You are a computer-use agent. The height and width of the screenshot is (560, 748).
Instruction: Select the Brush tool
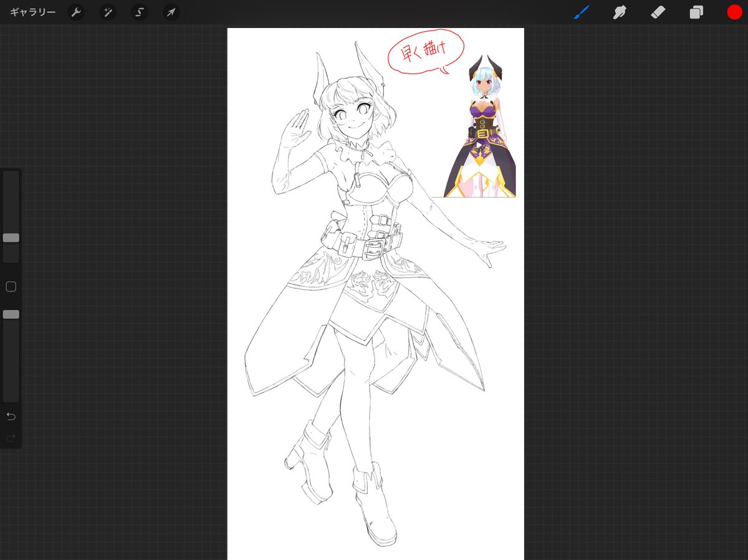pos(582,12)
